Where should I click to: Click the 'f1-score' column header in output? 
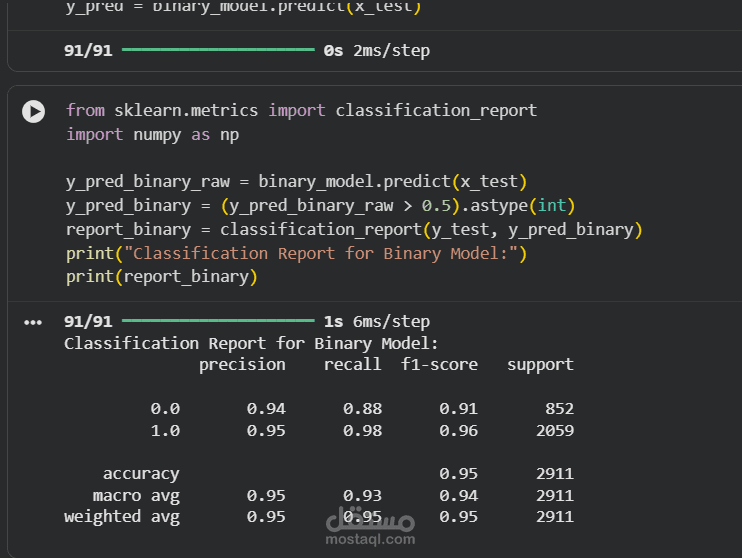439,364
